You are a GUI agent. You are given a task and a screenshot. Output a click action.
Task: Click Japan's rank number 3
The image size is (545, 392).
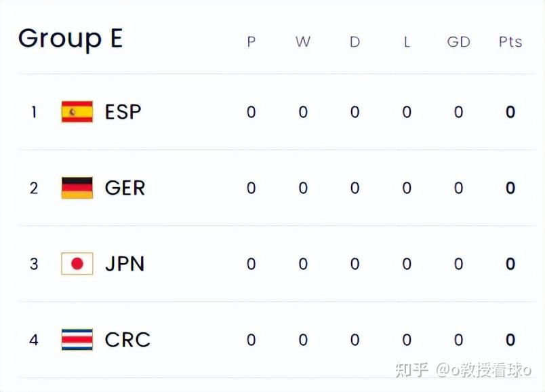click(34, 264)
